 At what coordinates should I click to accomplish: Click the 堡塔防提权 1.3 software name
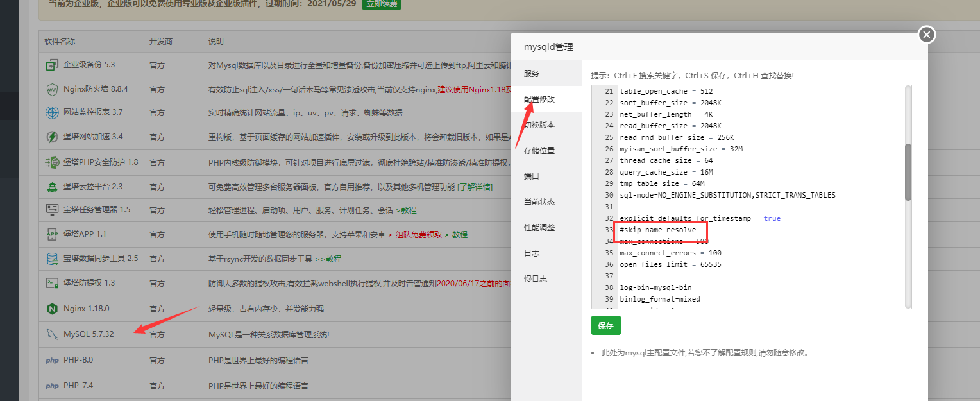click(x=89, y=283)
